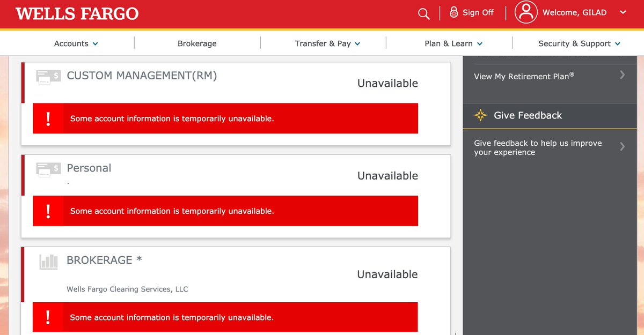Click the Sign Off lock icon
The image size is (644, 335).
[454, 12]
